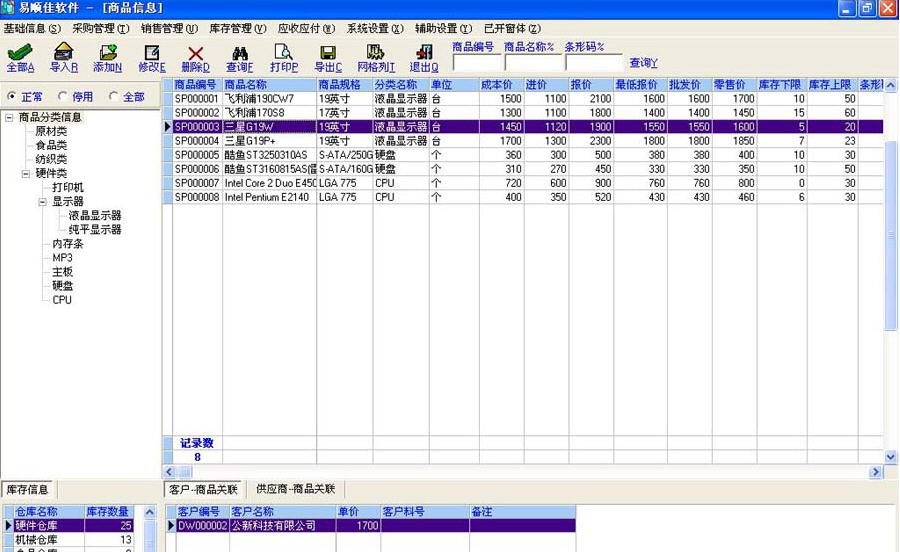Open the 库存管理(V) menu
This screenshot has width=900, height=552.
tap(238, 28)
